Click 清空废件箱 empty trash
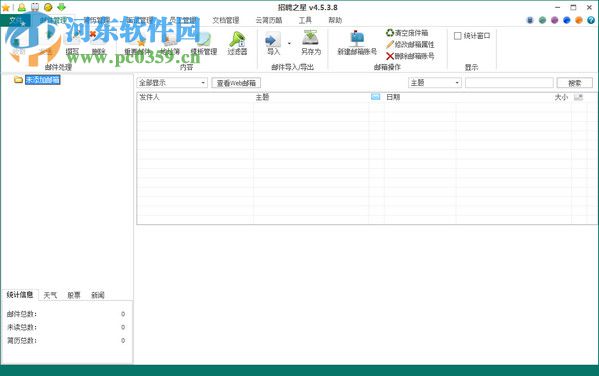 [x=407, y=33]
